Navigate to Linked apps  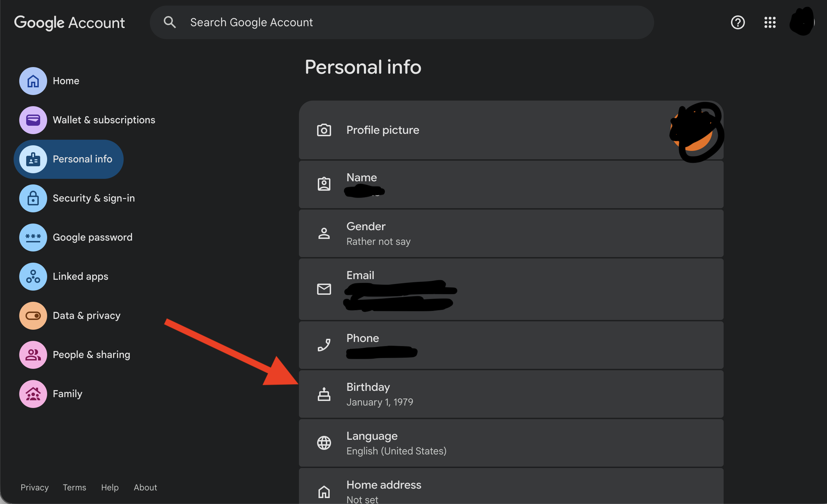(x=81, y=277)
